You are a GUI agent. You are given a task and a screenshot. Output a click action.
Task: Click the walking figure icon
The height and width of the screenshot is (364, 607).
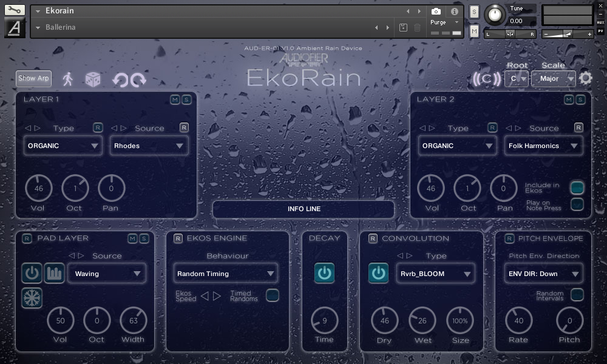(x=68, y=79)
